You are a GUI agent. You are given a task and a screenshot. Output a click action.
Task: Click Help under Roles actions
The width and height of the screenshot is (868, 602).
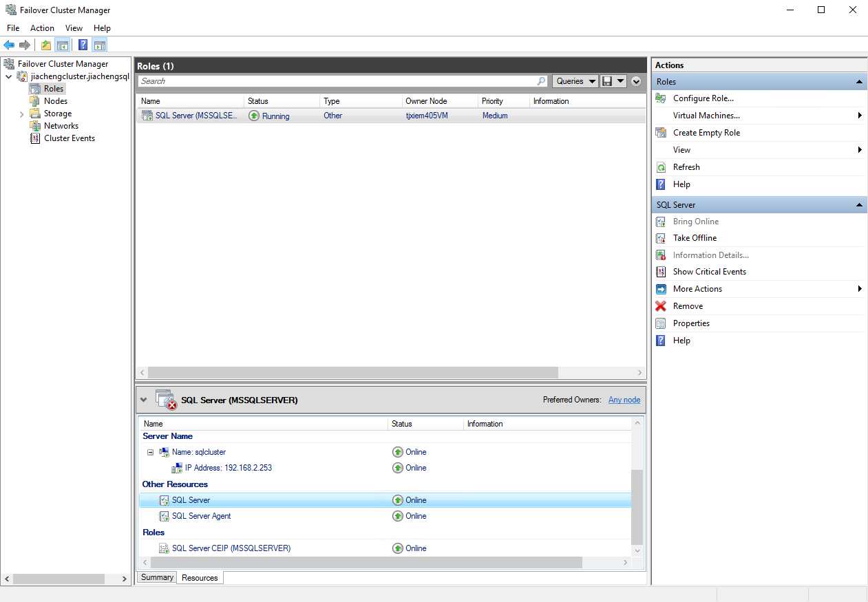[x=681, y=184]
